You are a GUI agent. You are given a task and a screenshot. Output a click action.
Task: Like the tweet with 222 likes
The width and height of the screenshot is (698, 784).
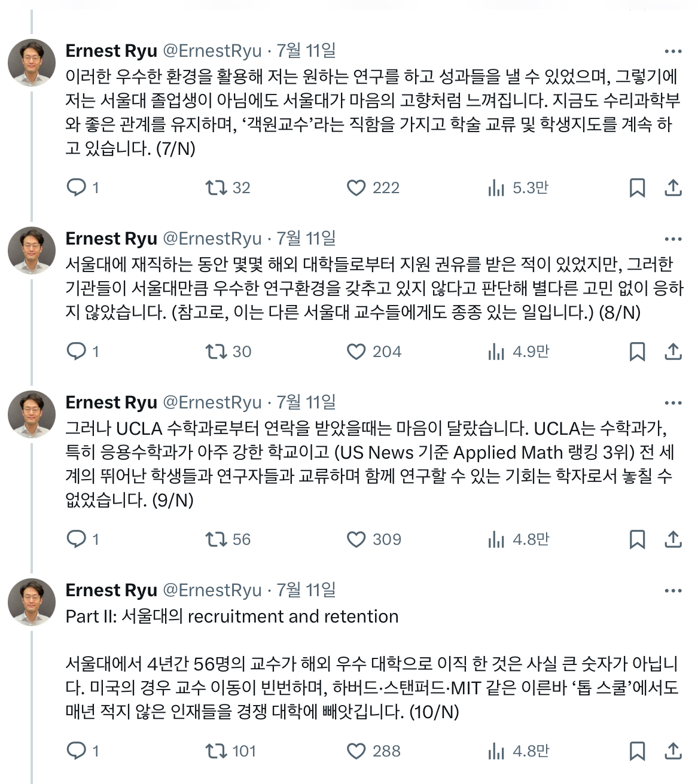tap(356, 188)
